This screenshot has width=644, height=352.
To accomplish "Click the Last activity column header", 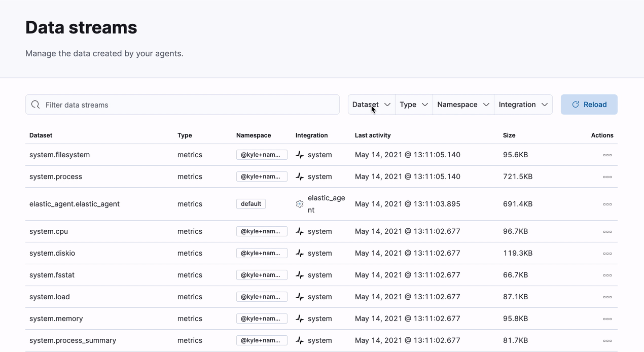I will pyautogui.click(x=372, y=135).
